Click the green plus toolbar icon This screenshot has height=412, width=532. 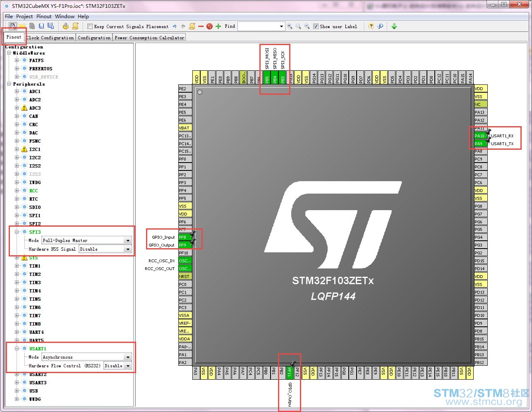[x=218, y=26]
